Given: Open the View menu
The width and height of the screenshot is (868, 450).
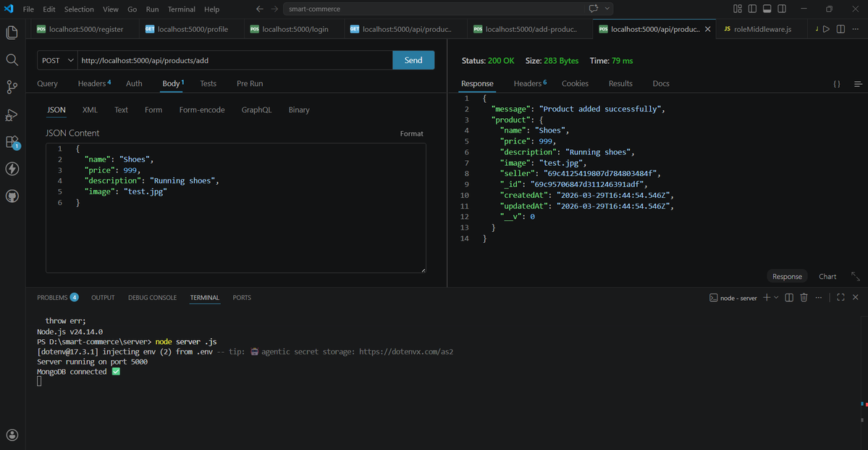Looking at the screenshot, I should 111,9.
